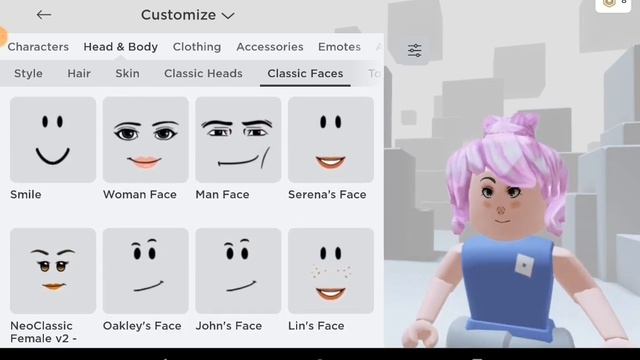Choose the NeoClassic Female v2 face thumbnail
The width and height of the screenshot is (640, 360).
click(x=53, y=271)
